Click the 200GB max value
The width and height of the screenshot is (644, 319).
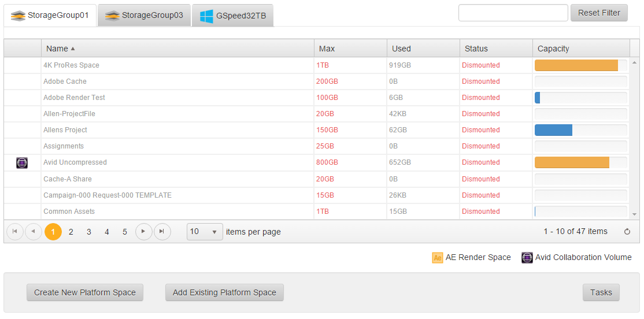click(327, 81)
